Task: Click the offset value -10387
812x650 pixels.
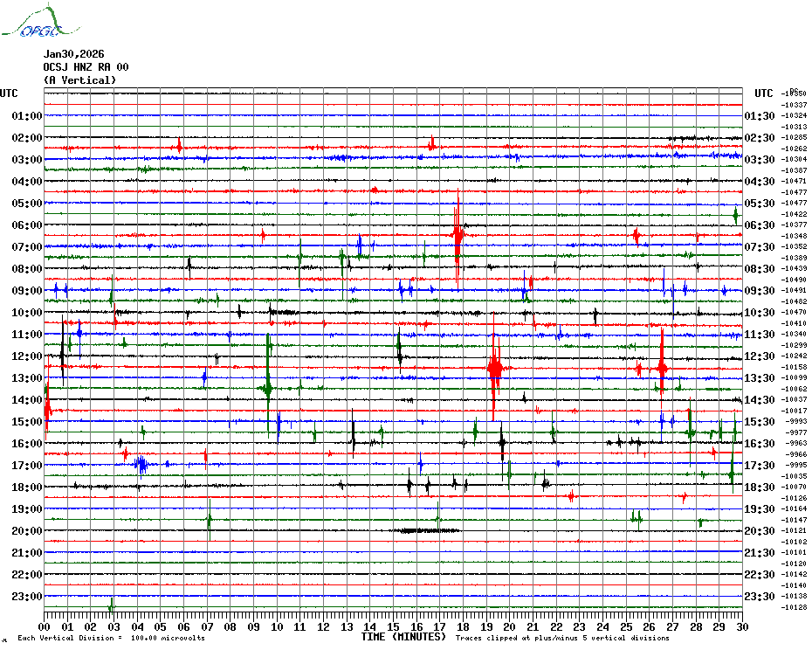Action: 794,170
